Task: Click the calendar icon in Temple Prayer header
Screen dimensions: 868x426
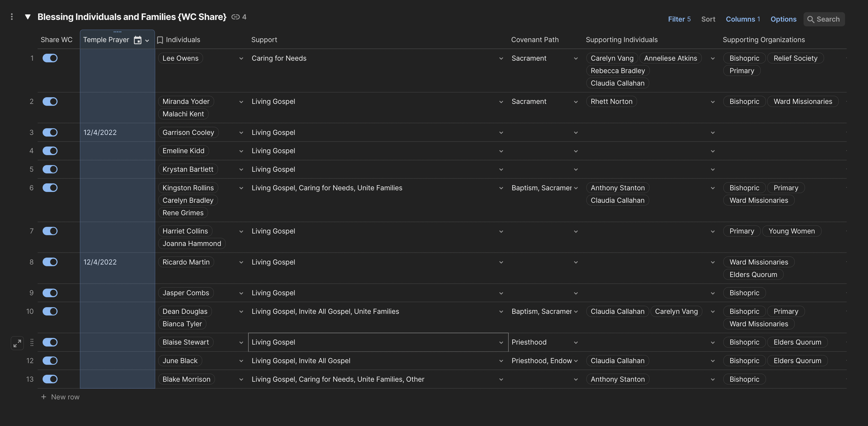Action: (137, 40)
